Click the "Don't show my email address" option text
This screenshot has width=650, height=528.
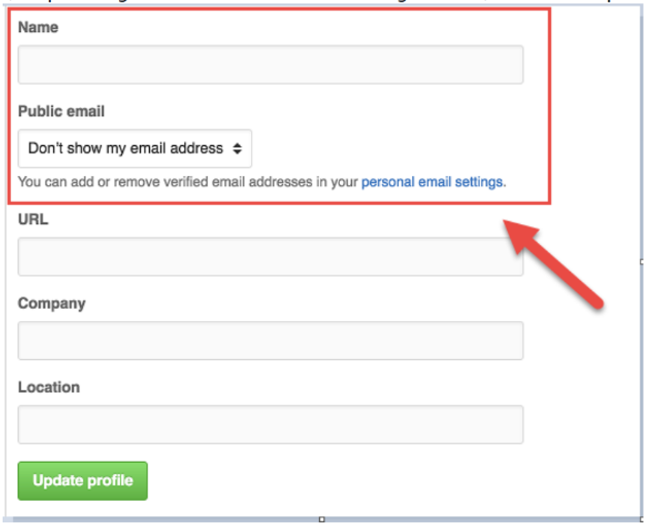point(126,148)
